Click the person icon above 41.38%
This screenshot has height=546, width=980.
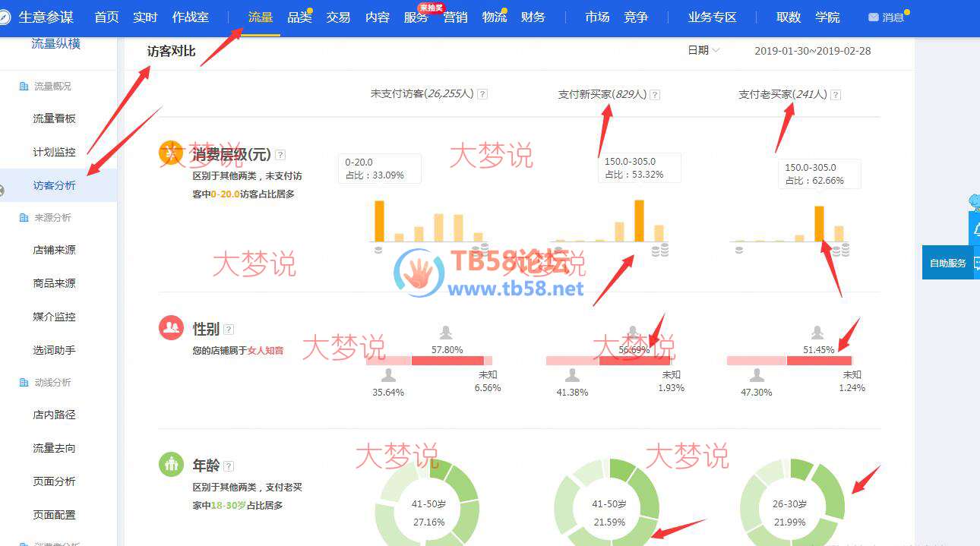coord(573,375)
